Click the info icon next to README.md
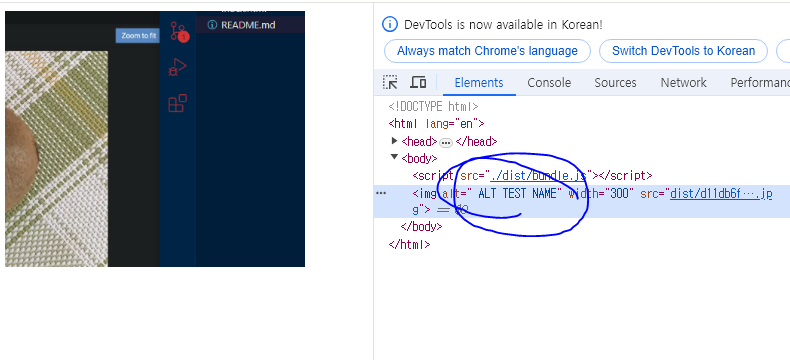The height and width of the screenshot is (360, 790). pyautogui.click(x=212, y=25)
